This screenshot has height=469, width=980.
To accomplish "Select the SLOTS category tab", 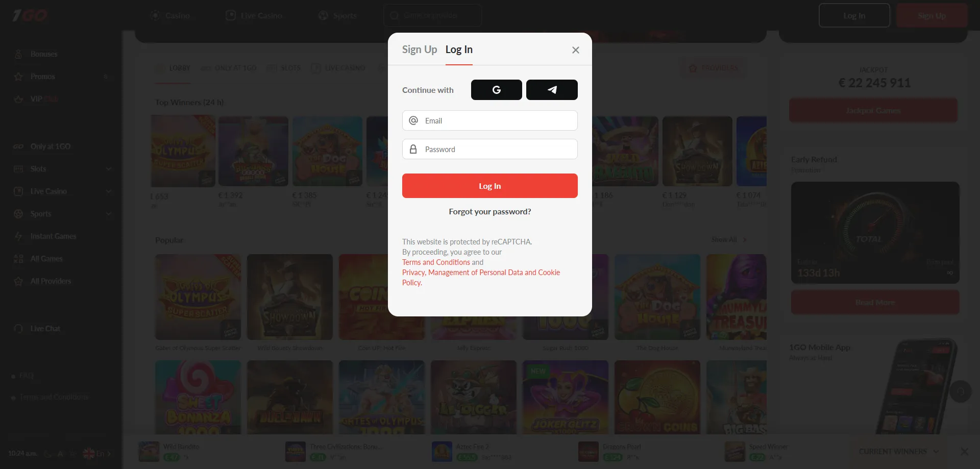I will point(284,68).
